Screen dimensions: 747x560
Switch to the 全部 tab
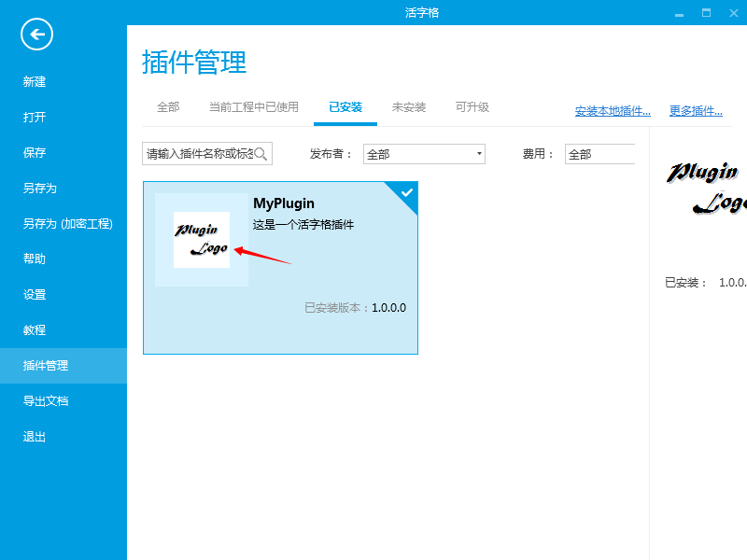click(168, 107)
